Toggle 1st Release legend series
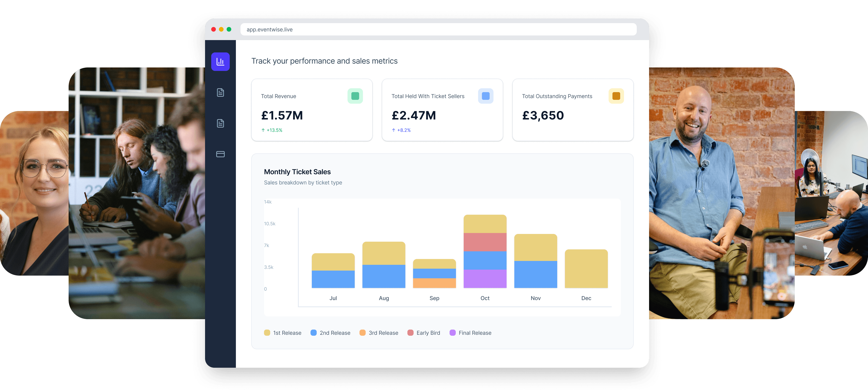Viewport: 868px width, 392px height. [x=283, y=333]
